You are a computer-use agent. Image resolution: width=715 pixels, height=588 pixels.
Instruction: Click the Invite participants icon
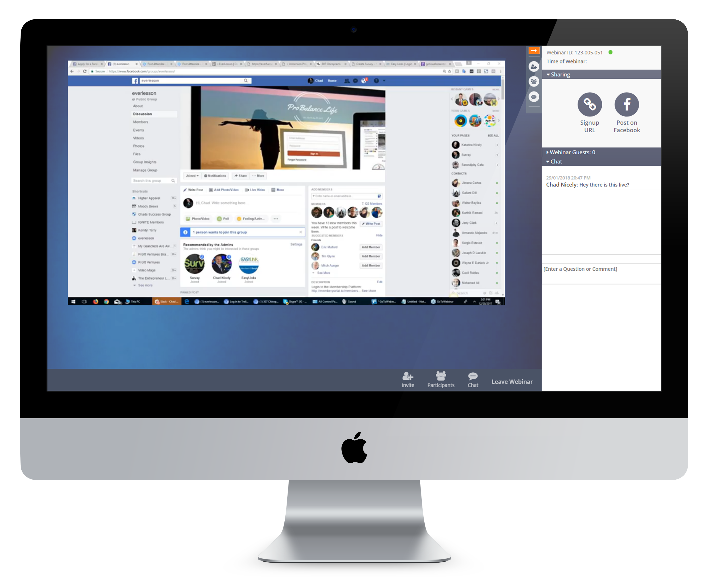(x=408, y=377)
